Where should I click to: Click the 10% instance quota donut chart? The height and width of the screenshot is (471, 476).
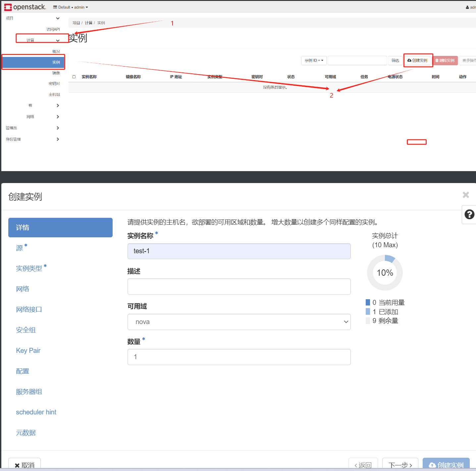click(x=385, y=273)
